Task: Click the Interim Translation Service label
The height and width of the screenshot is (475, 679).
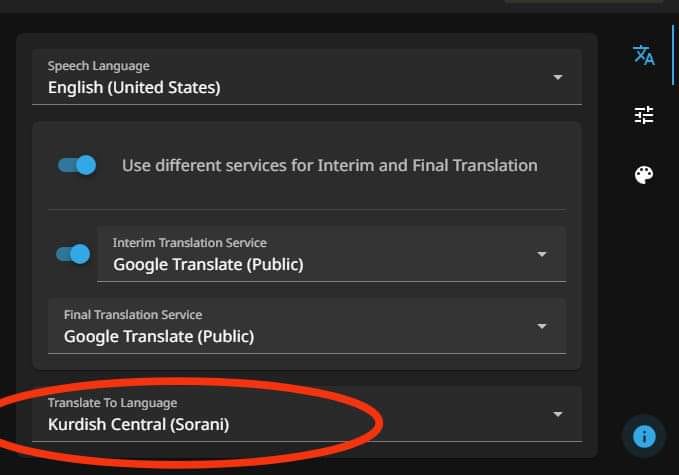Action: pyautogui.click(x=190, y=243)
